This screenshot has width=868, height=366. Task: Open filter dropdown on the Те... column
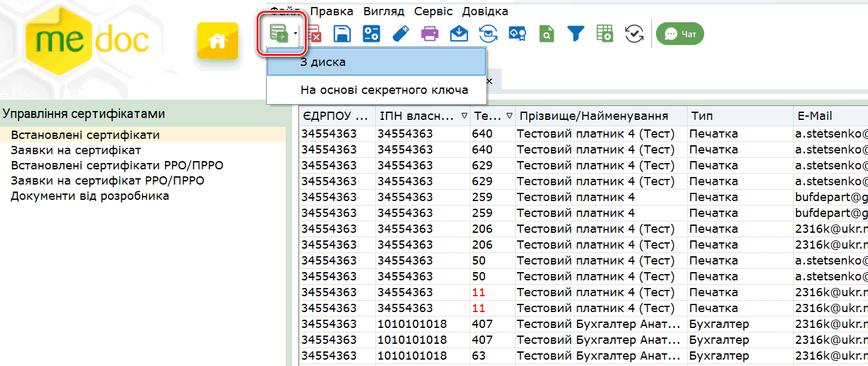(x=509, y=116)
